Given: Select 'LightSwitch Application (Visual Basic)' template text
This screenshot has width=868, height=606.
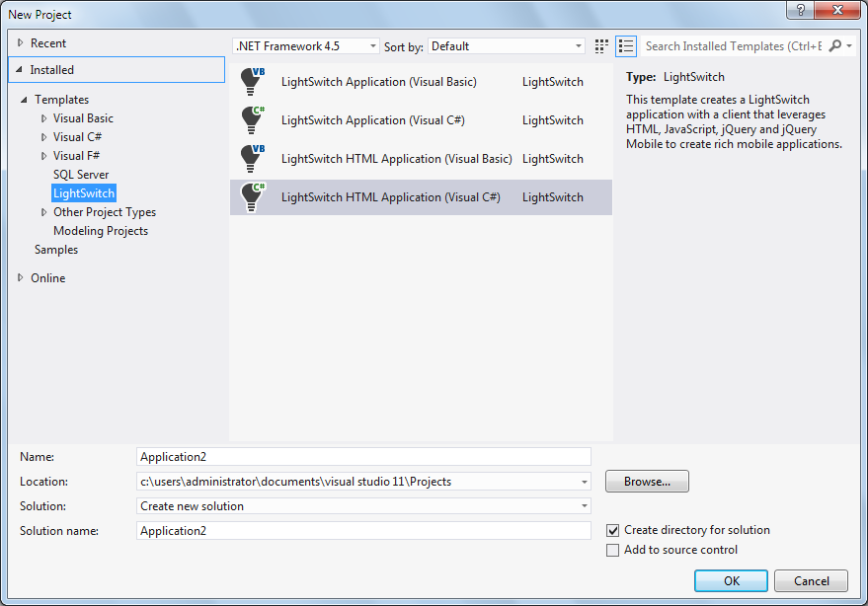Looking at the screenshot, I should [378, 82].
